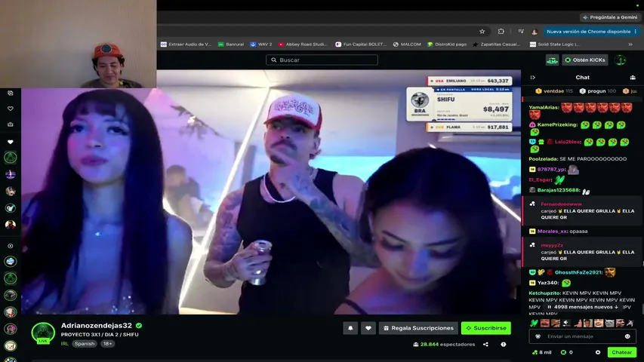Click the Enviar un mensaje input
The height and width of the screenshot is (362, 644).
582,336
